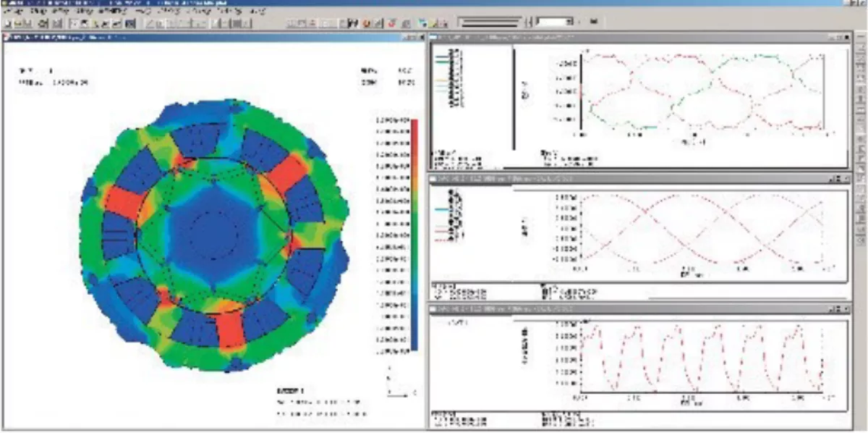Click the red circular icon in the toolbar

(367, 24)
